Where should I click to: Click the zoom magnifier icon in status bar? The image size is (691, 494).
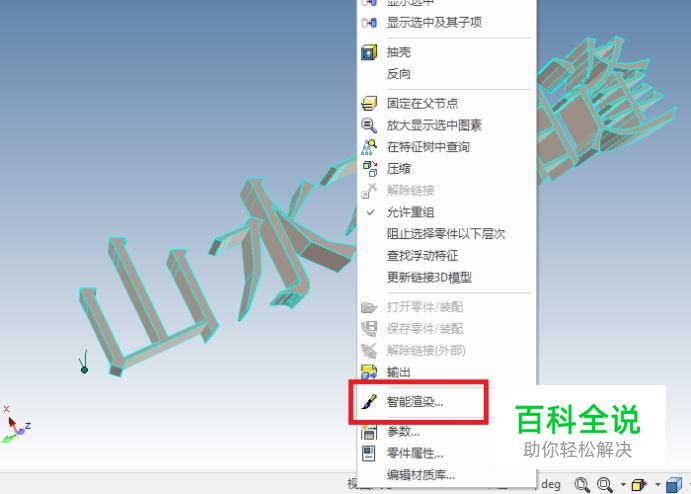[605, 485]
